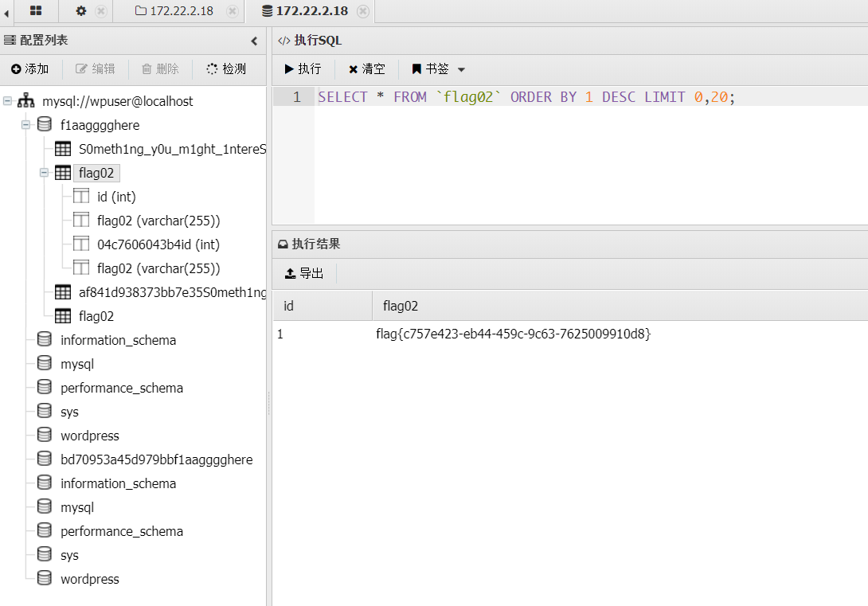Select the f1aagggghere database

100,125
